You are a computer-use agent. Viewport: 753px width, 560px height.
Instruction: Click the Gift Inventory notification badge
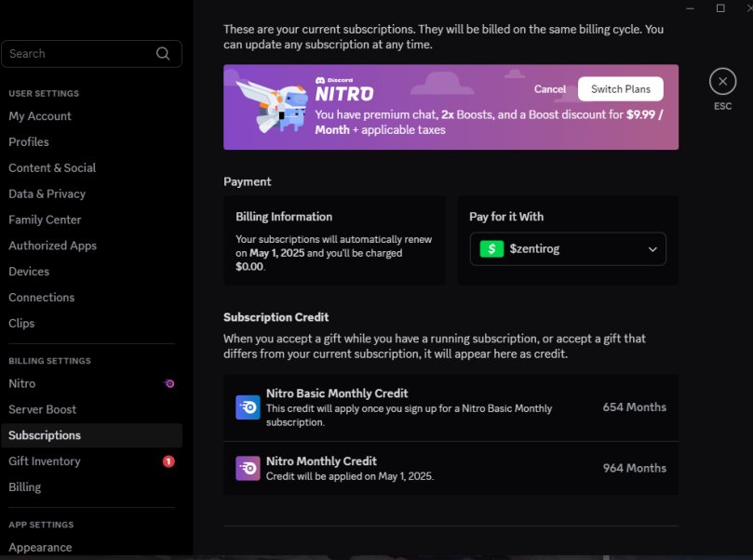coord(168,461)
